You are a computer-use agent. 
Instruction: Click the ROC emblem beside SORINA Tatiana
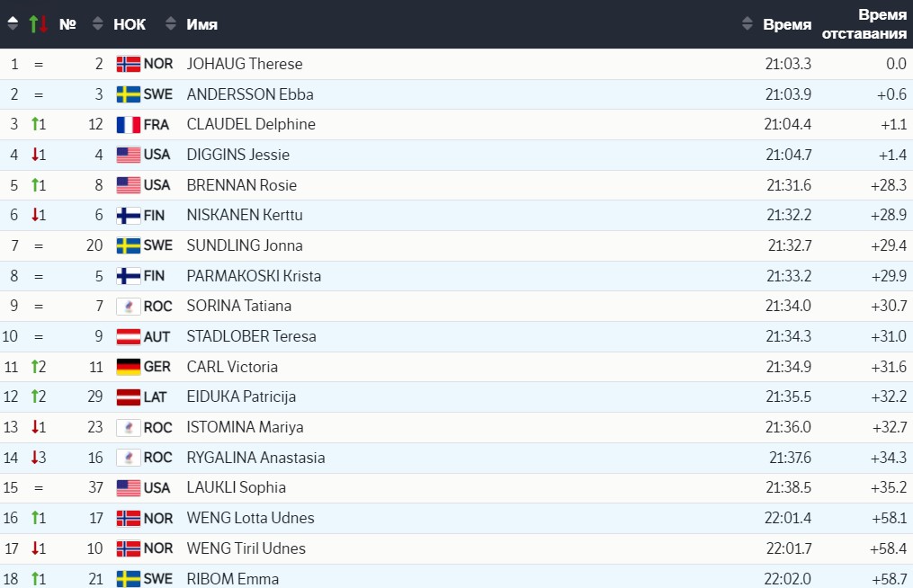[x=129, y=307]
